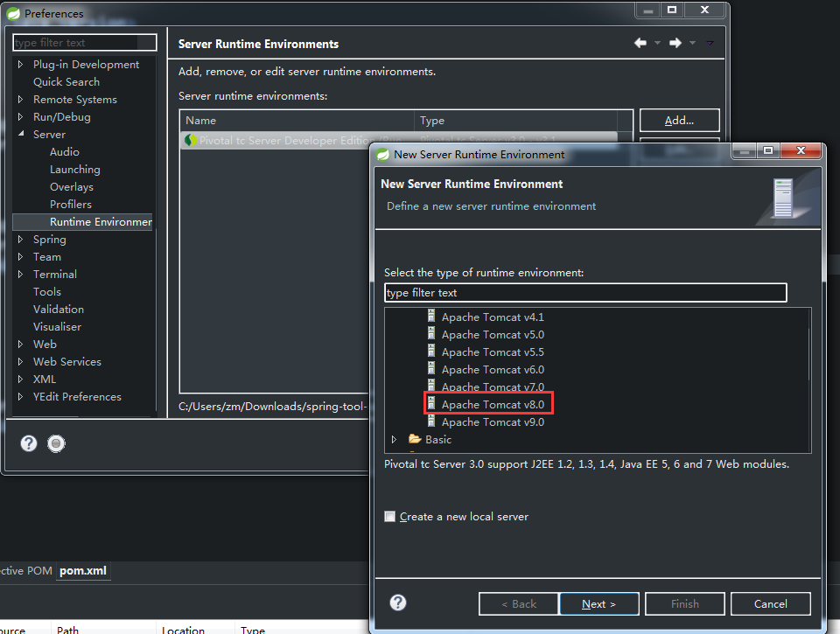Click the Apache Tomcat v6.0 server icon
This screenshot has height=634, width=840.
tap(431, 369)
